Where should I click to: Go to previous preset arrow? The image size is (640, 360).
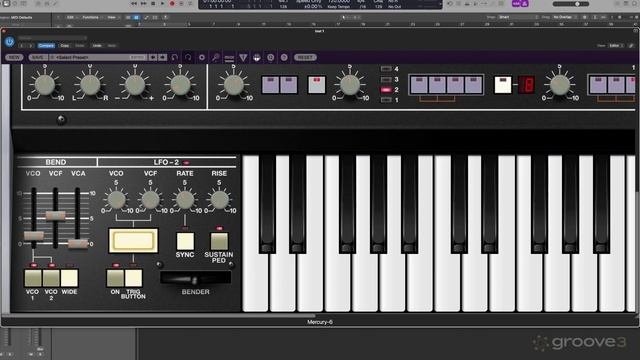coord(153,58)
